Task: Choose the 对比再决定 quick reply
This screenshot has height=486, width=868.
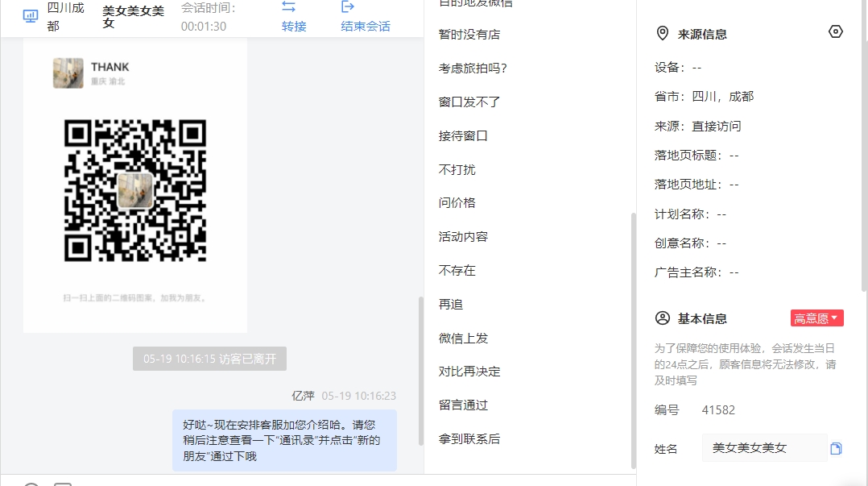Action: pyautogui.click(x=469, y=372)
